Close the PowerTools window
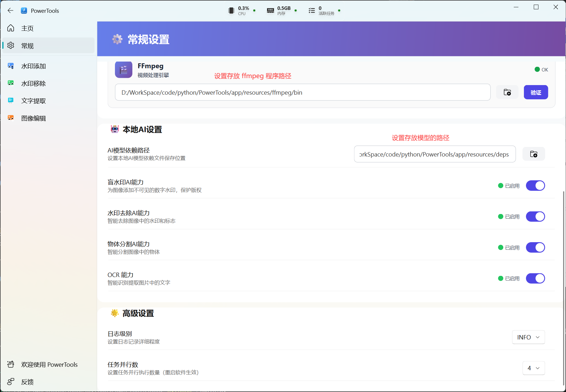This screenshot has width=566, height=392. 556,7
